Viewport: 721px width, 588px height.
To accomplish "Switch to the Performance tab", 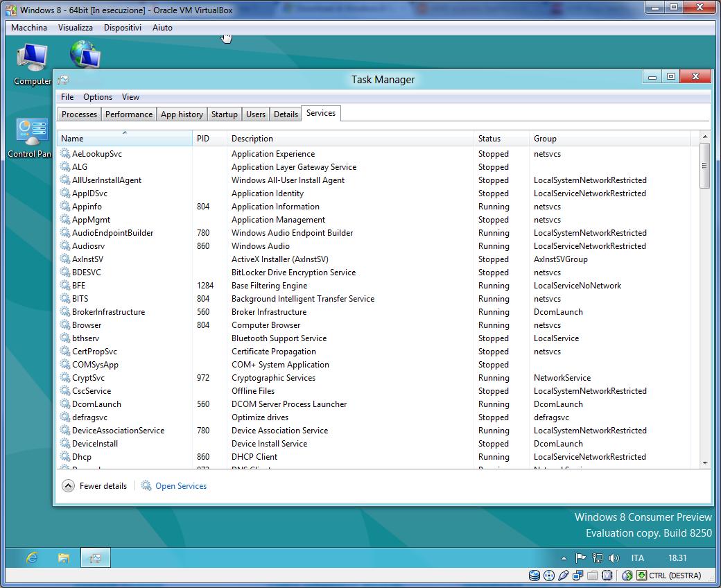I will click(x=129, y=114).
